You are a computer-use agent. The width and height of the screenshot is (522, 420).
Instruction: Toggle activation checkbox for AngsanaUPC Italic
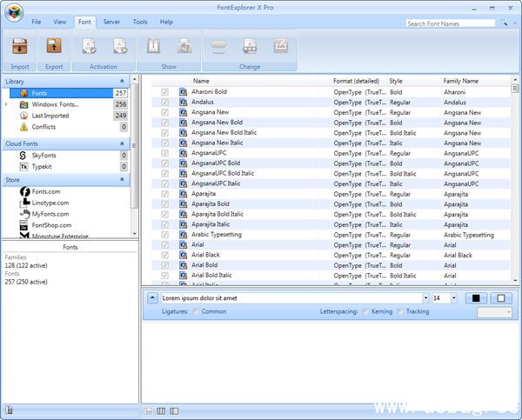164,183
